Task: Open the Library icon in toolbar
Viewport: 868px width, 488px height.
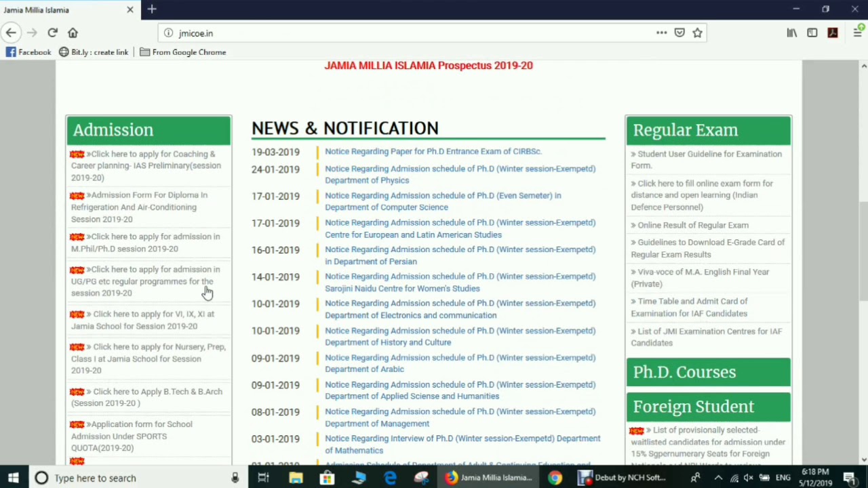Action: [792, 33]
